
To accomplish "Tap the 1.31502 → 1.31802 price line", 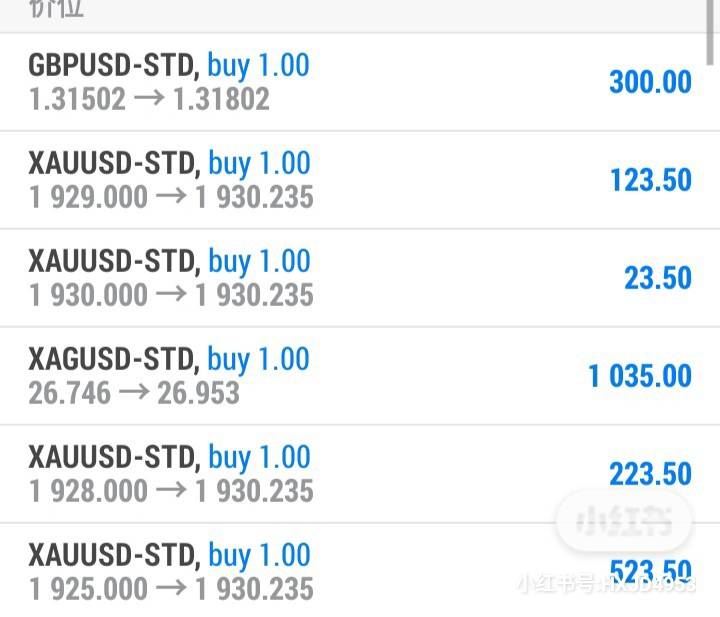I will point(149,99).
